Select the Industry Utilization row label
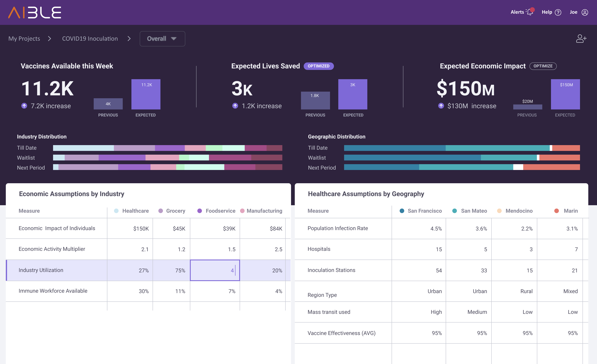Image resolution: width=597 pixels, height=364 pixels. pyautogui.click(x=41, y=270)
